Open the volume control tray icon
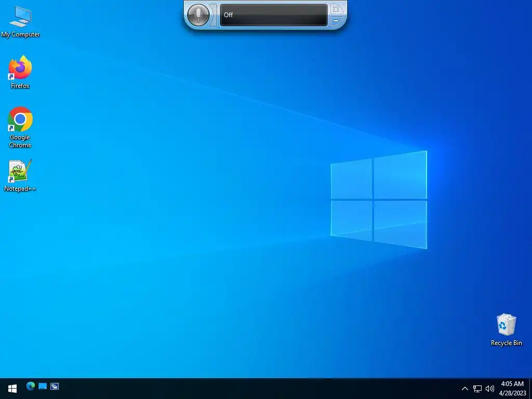The width and height of the screenshot is (532, 399). pos(489,389)
